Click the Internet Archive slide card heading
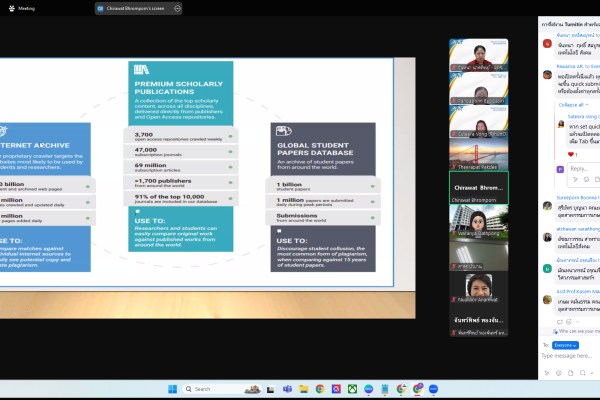Screen dimensions: 600x400 click(x=35, y=145)
